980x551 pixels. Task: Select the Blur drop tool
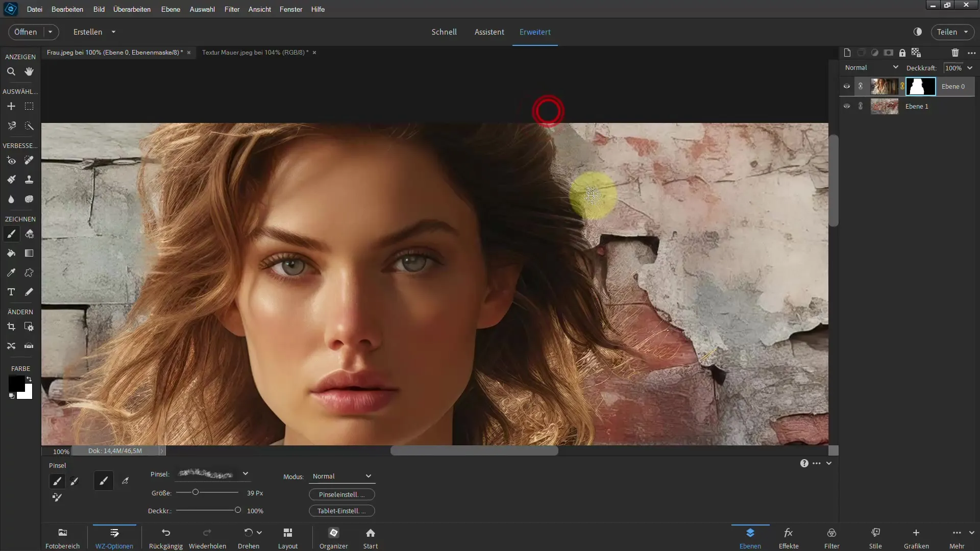11,199
